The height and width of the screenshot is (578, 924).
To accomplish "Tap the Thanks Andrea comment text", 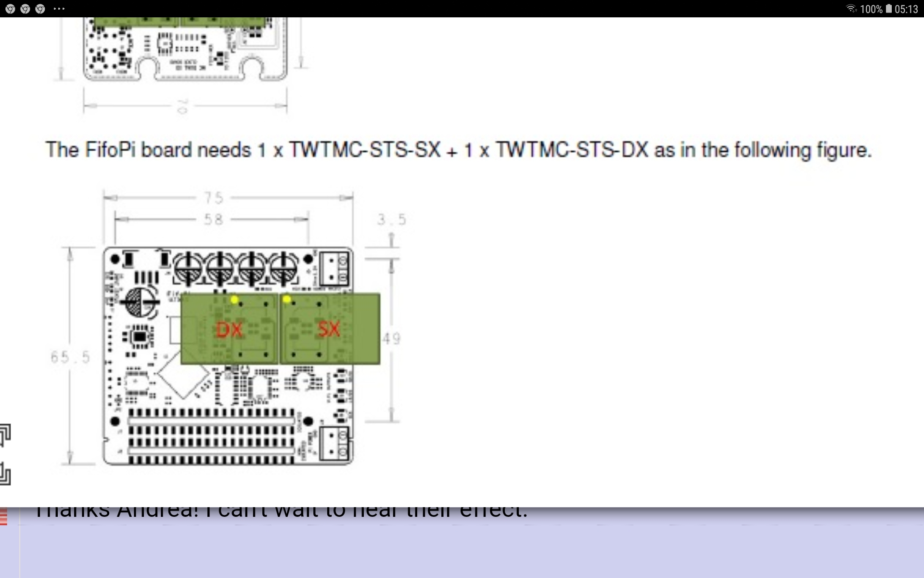I will (281, 512).
